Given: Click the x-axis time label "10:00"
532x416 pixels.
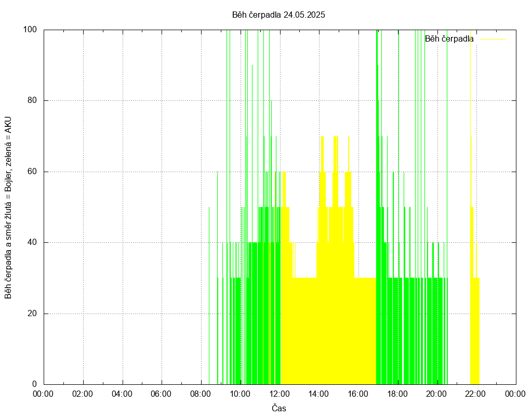Looking at the screenshot, I should [240, 394].
